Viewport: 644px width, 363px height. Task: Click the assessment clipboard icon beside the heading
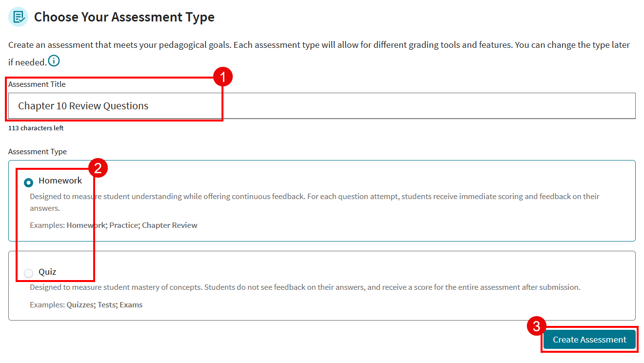point(18,17)
